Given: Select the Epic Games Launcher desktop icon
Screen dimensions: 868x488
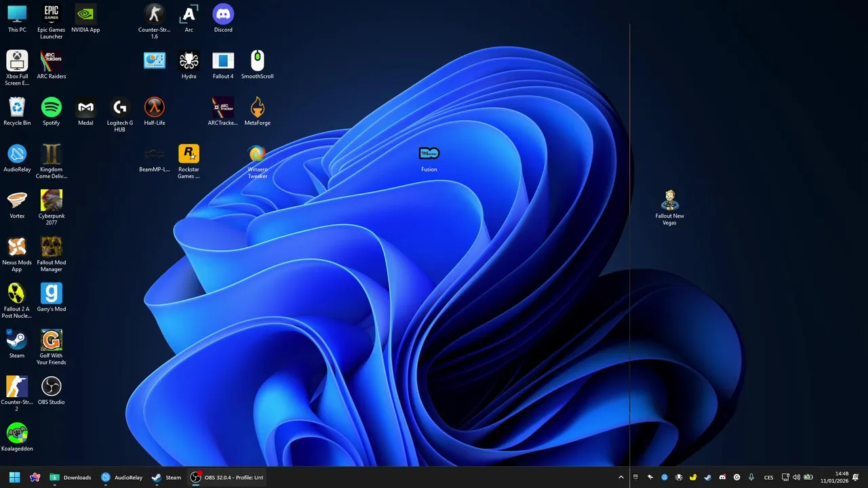Looking at the screenshot, I should (x=51, y=22).
